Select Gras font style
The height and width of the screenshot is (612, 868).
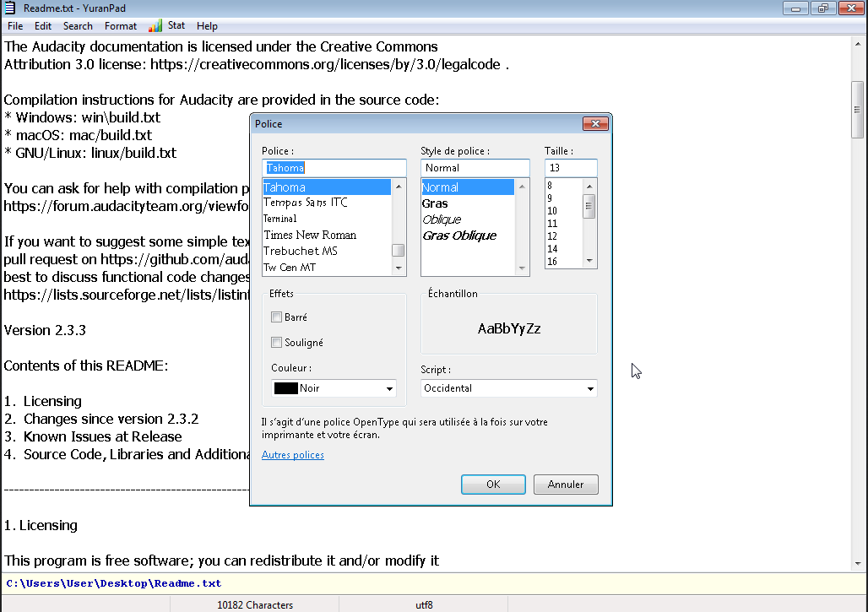[468, 203]
